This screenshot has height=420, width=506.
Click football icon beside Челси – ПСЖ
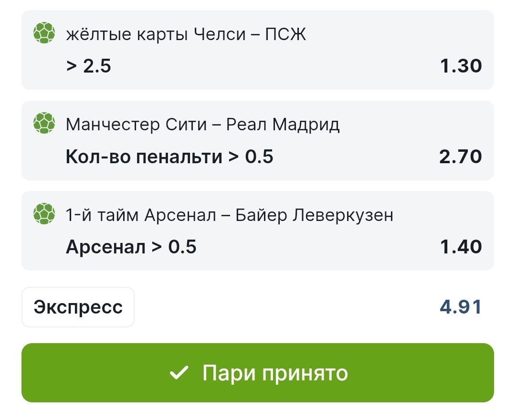coord(44,33)
